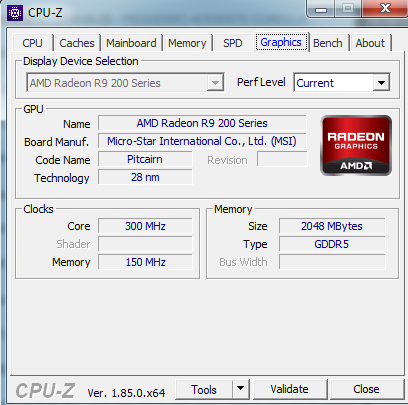Click the CPU-Z app icon in title bar
408x405 pixels.
[x=15, y=13]
